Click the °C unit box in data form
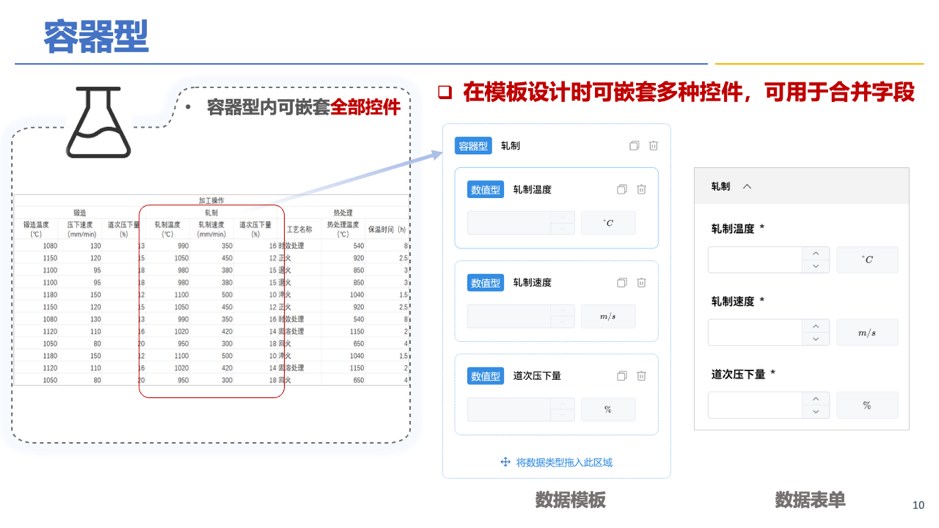Screen dimensions: 939x528 pyautogui.click(x=867, y=260)
